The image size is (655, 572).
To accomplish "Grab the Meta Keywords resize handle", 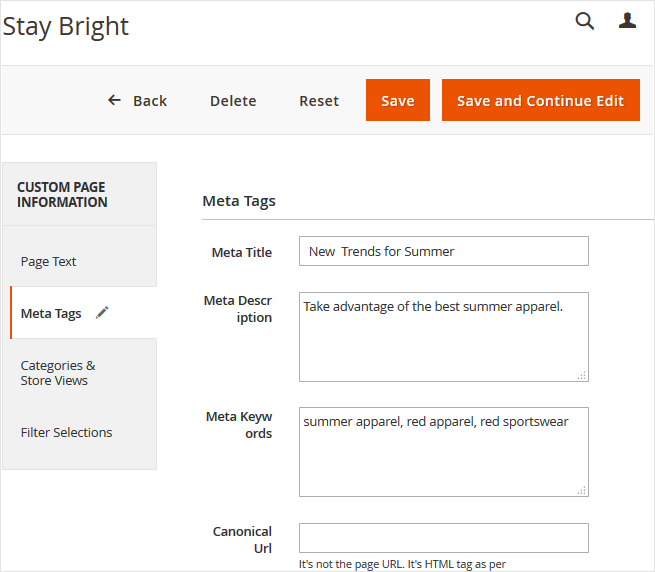I will tap(582, 490).
